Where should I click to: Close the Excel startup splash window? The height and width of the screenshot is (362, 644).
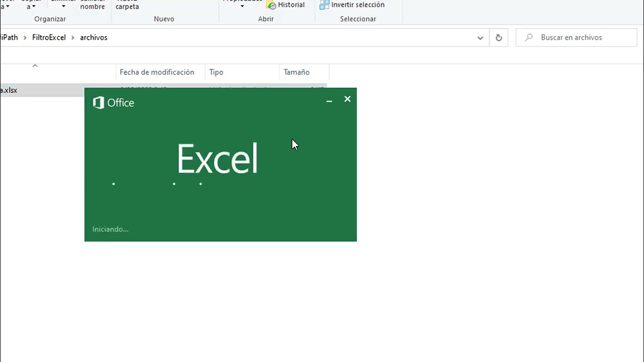click(x=347, y=99)
